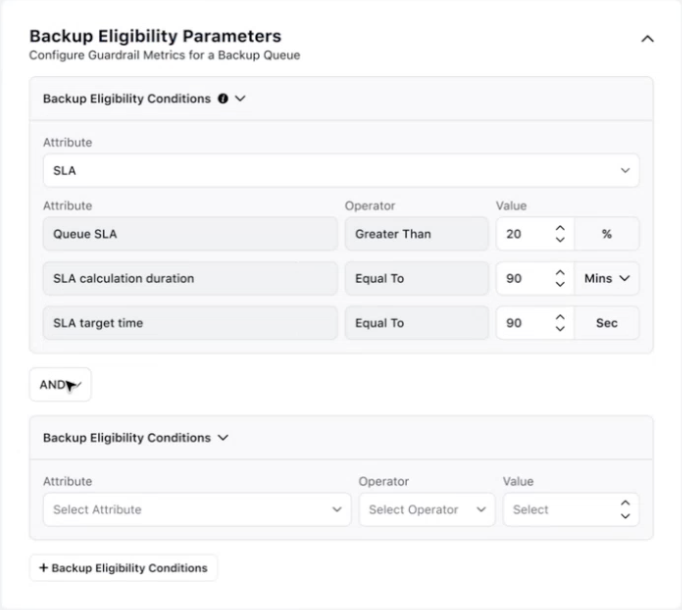Open the Select Attribute dropdown
This screenshot has height=610, width=682.
pyautogui.click(x=197, y=509)
